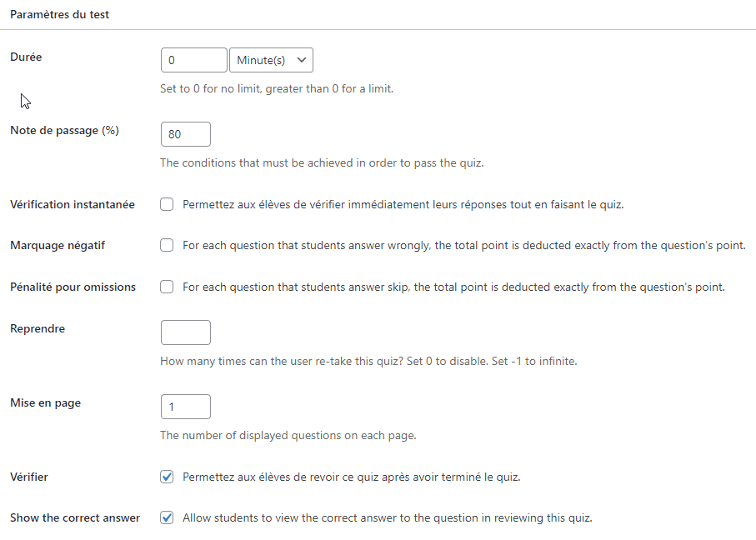Uncheck the Show the correct answer option
This screenshot has height=540, width=756.
(166, 517)
